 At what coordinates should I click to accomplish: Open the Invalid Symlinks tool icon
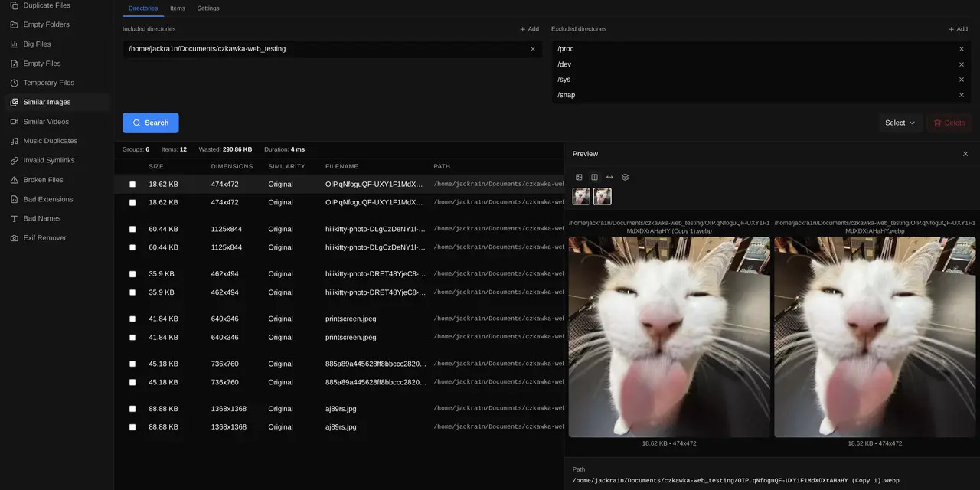14,161
